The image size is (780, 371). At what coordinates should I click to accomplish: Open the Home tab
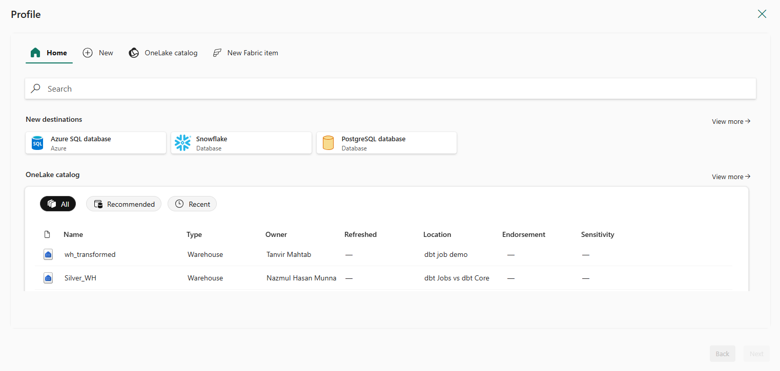(49, 53)
